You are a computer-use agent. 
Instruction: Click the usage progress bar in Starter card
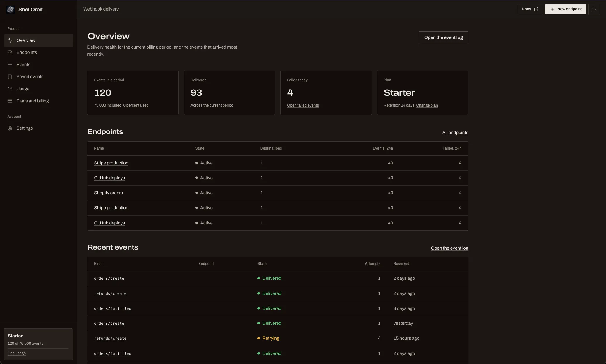pos(38,348)
